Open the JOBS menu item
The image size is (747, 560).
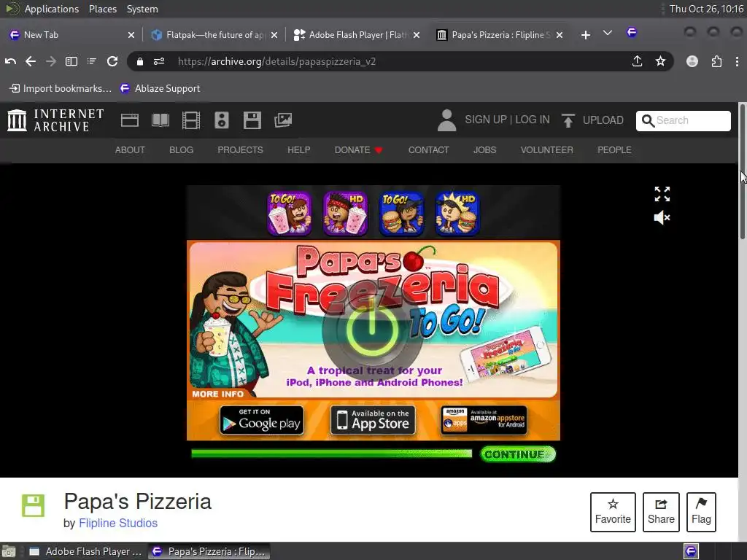click(x=484, y=150)
